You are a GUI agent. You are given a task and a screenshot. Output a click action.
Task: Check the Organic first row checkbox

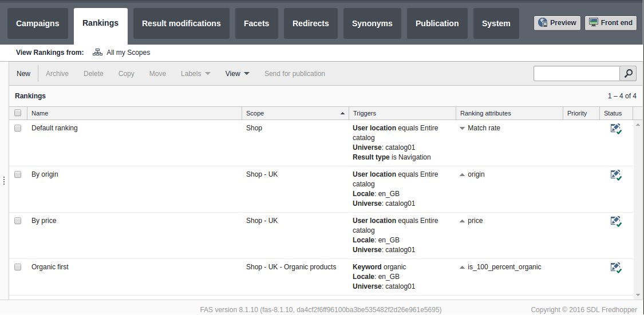click(x=18, y=267)
